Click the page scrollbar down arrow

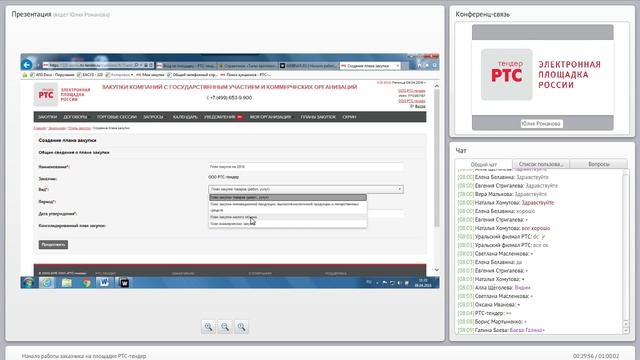tap(437, 270)
